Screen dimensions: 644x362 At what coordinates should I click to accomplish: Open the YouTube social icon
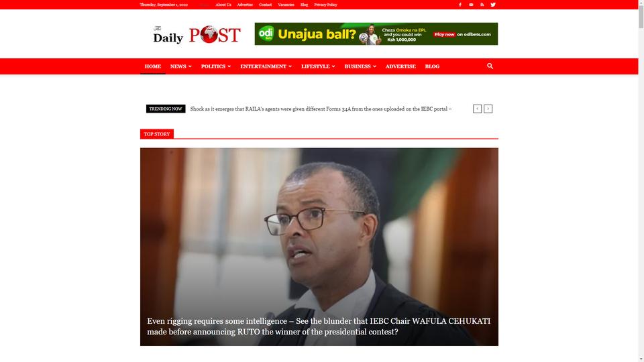pos(471,5)
